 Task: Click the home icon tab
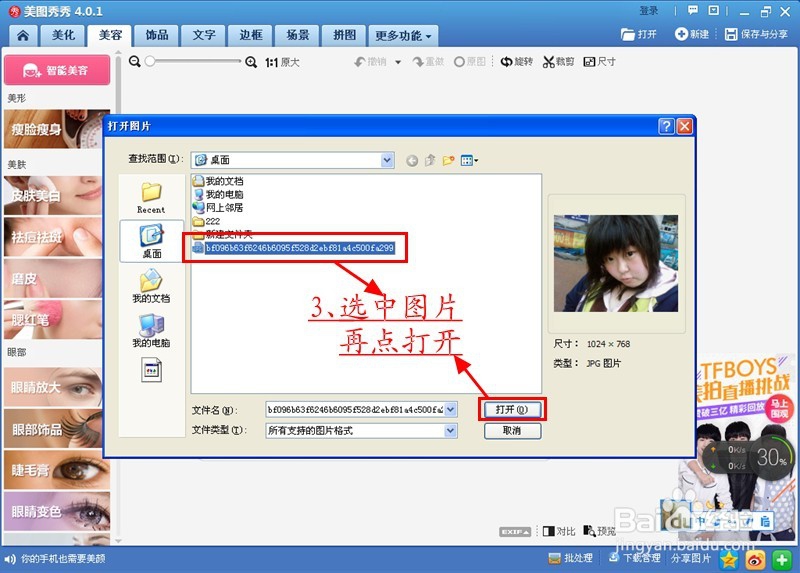click(x=23, y=35)
